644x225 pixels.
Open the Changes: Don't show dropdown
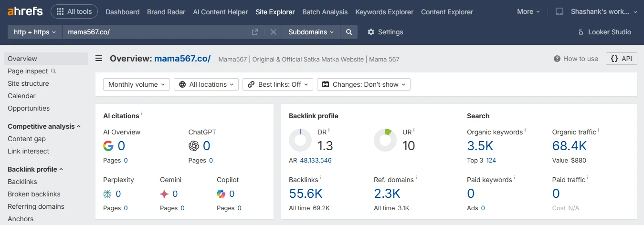364,84
